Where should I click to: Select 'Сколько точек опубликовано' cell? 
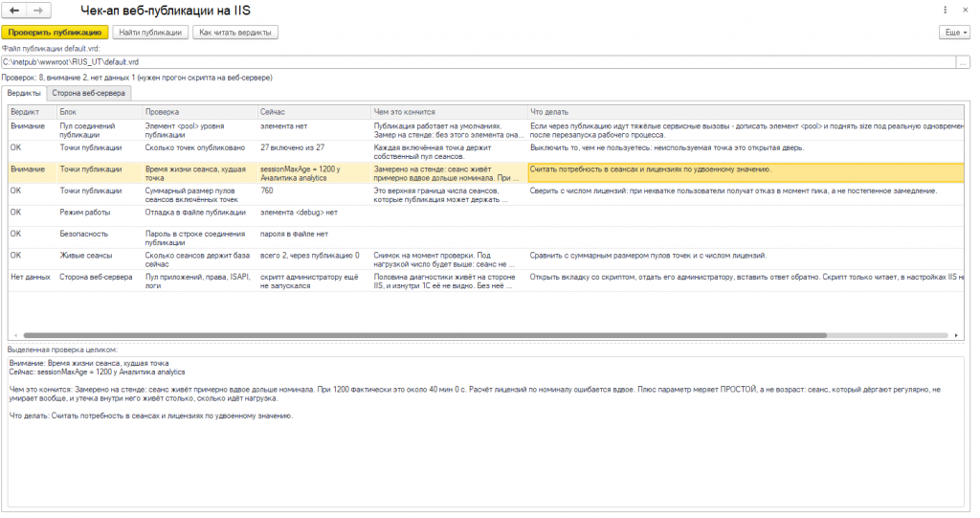200,151
